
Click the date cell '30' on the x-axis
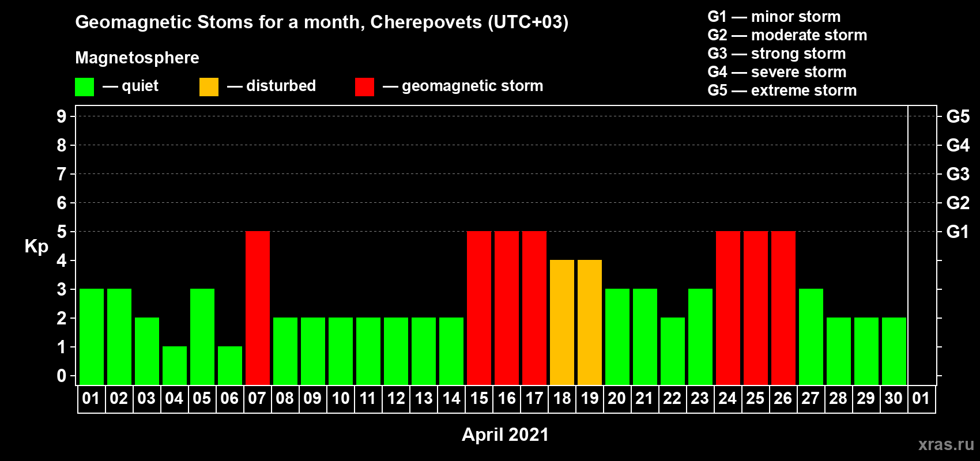pos(894,399)
